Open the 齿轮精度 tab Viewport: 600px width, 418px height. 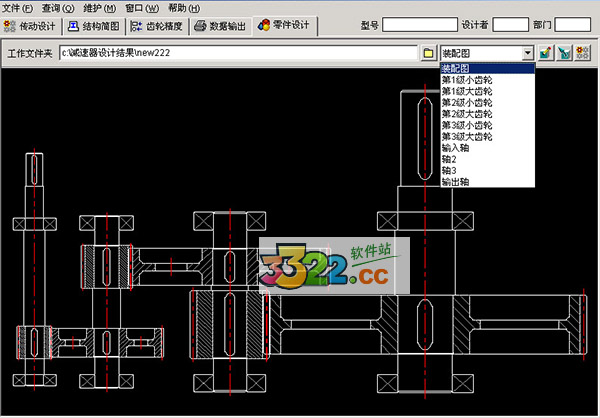tap(156, 25)
